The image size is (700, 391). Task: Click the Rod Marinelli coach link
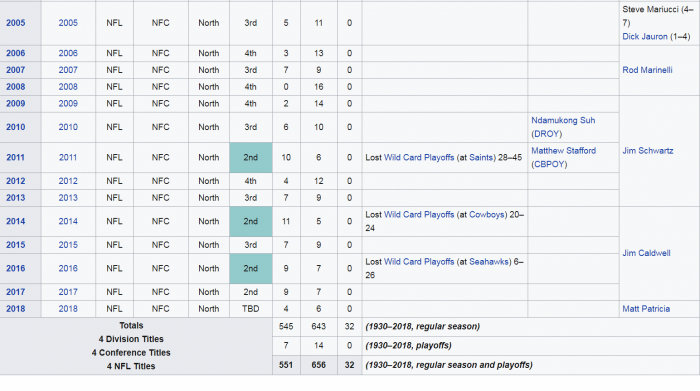coord(647,70)
